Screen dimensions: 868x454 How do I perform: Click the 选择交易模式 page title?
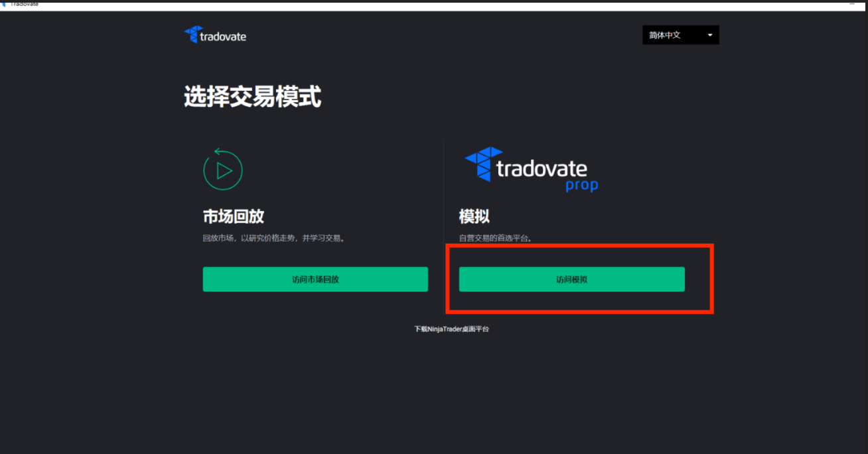252,97
